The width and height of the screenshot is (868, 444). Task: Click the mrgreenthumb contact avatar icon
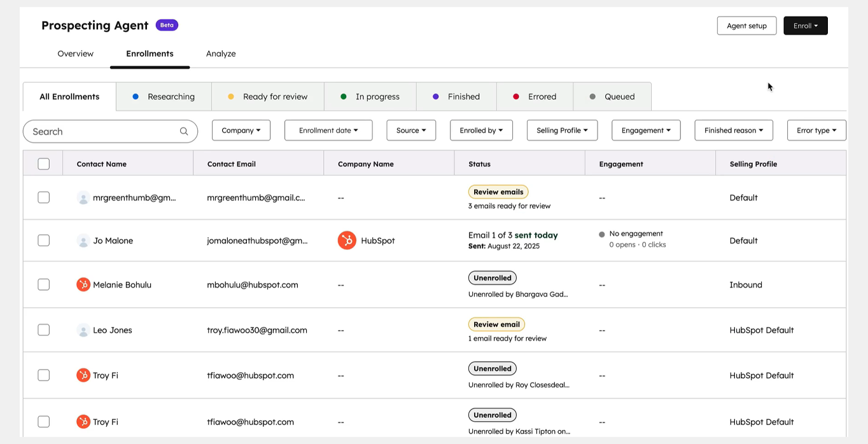click(83, 198)
